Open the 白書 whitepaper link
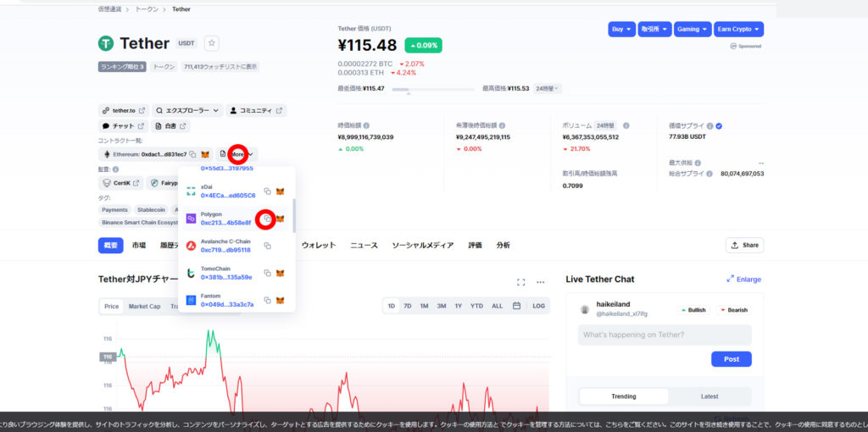The width and height of the screenshot is (868, 432). (x=170, y=126)
